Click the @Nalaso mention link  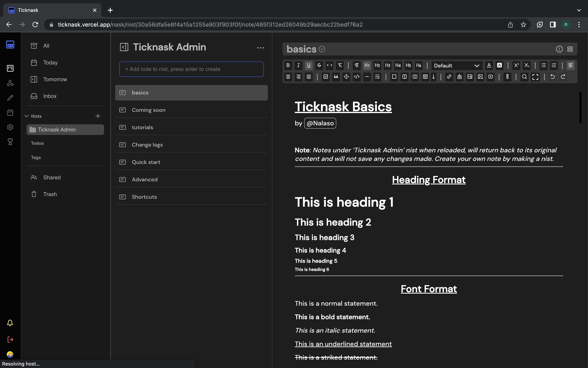[320, 123]
